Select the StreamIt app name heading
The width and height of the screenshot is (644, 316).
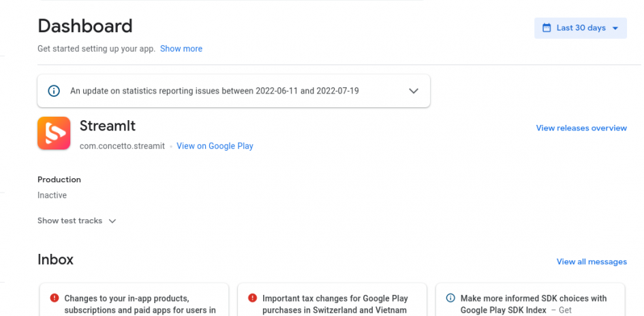108,126
